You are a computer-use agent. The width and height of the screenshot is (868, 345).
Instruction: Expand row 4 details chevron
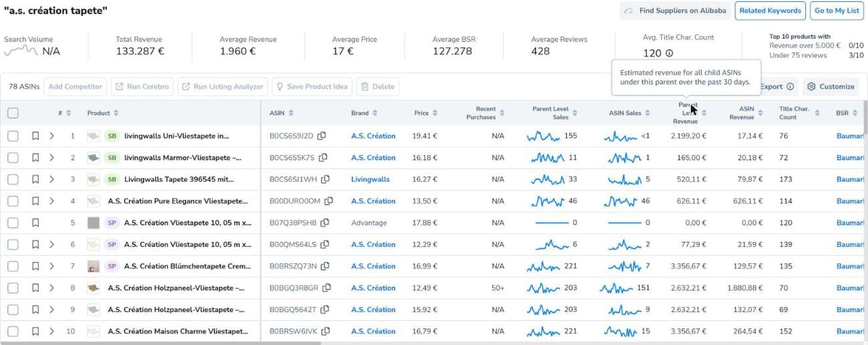click(51, 201)
